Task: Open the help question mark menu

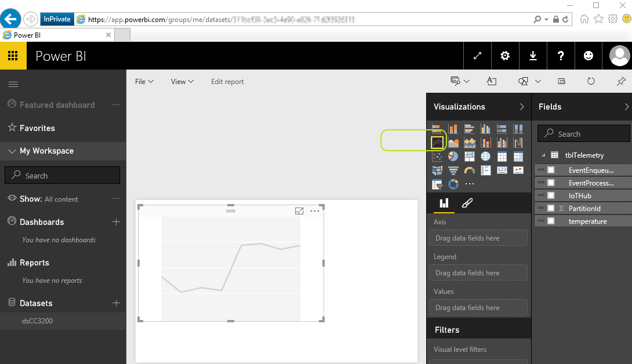Action: point(561,56)
